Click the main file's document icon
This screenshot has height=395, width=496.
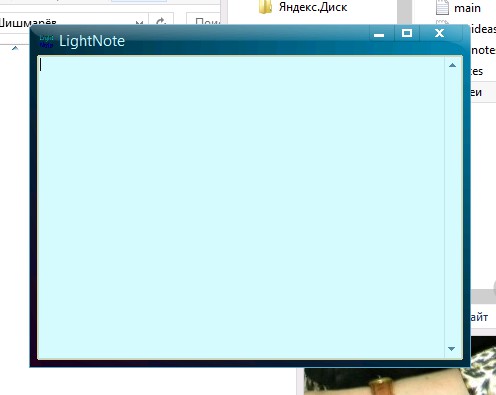[x=442, y=8]
